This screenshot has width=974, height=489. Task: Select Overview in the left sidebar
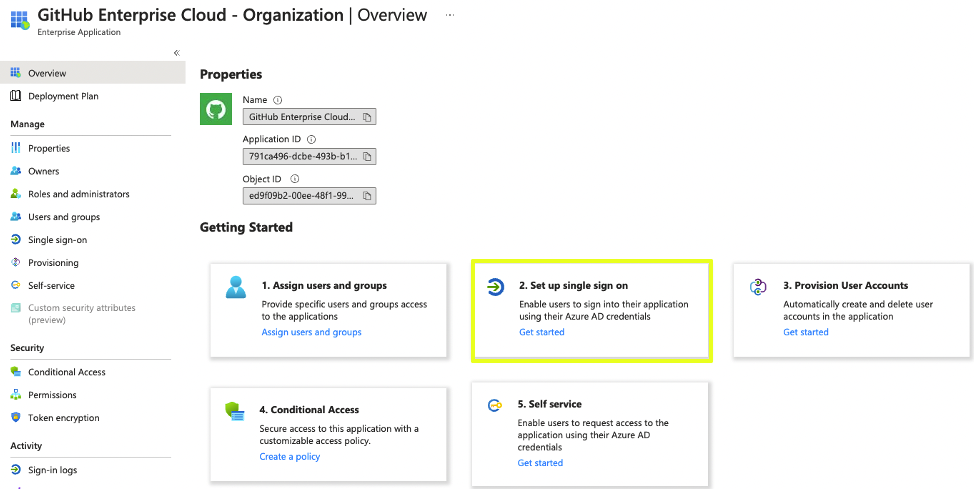click(93, 73)
